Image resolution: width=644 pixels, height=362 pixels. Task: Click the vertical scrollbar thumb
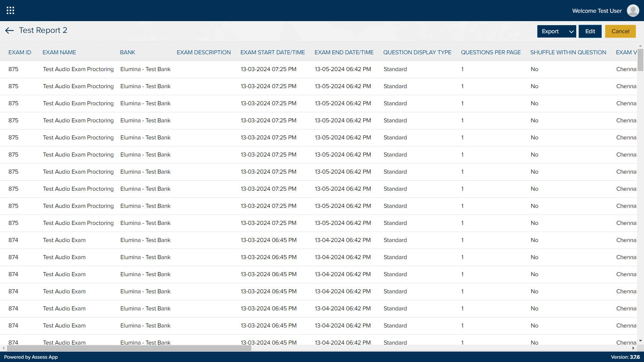tap(640, 60)
